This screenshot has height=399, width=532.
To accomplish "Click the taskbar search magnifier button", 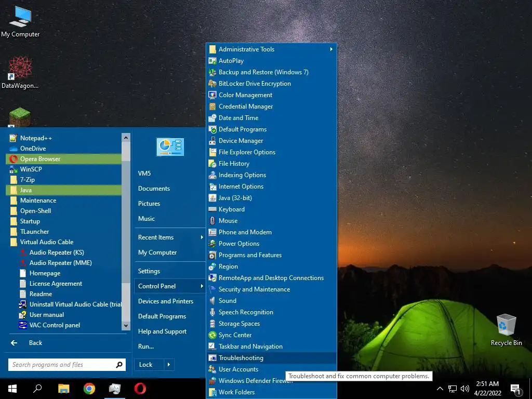I will [37, 389].
